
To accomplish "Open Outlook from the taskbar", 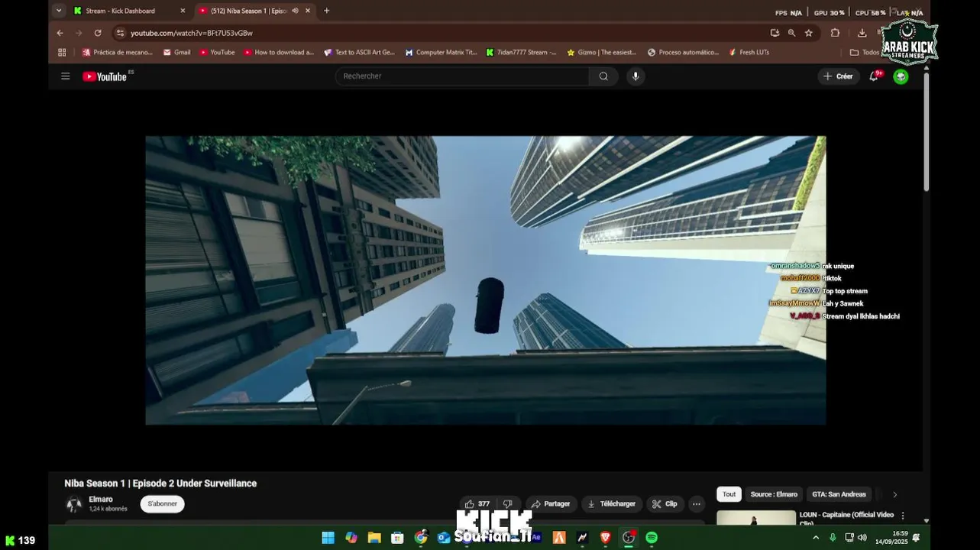I will [444, 538].
